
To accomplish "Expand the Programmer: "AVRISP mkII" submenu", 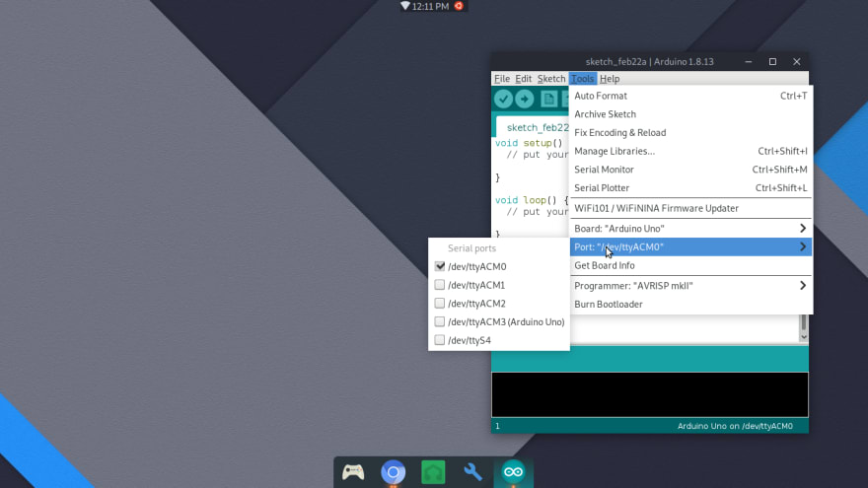I will pos(690,286).
